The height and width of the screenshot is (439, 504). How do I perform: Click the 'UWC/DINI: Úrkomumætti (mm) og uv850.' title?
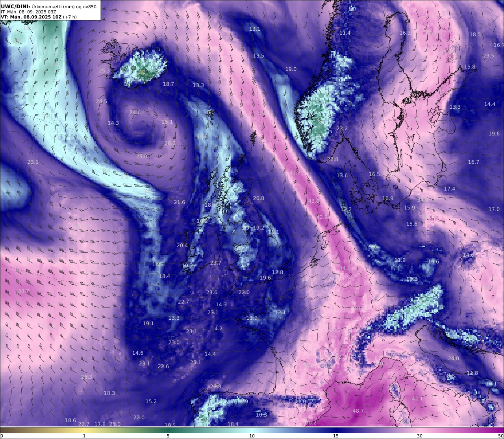(49, 6)
